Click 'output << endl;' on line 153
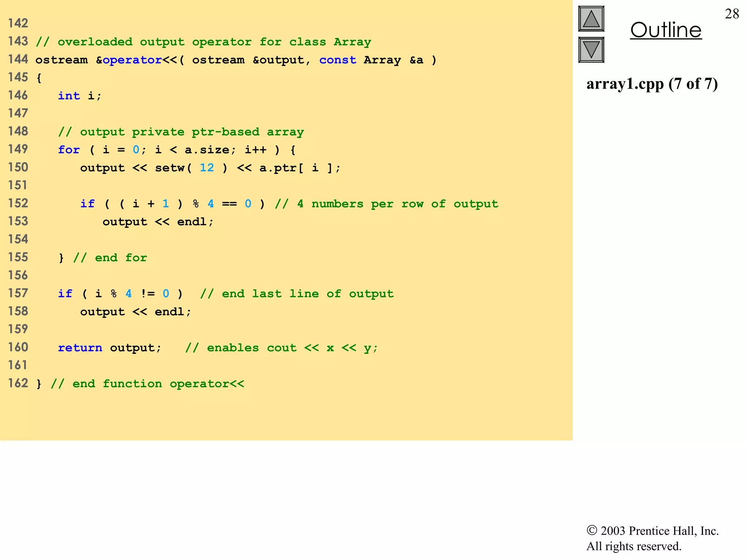Viewport: 747px width, 560px height. [158, 222]
